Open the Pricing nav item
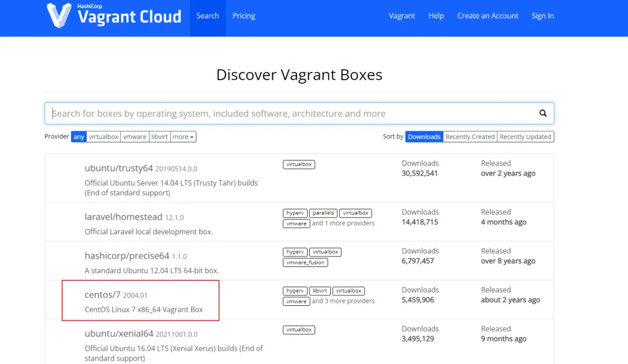 click(244, 16)
